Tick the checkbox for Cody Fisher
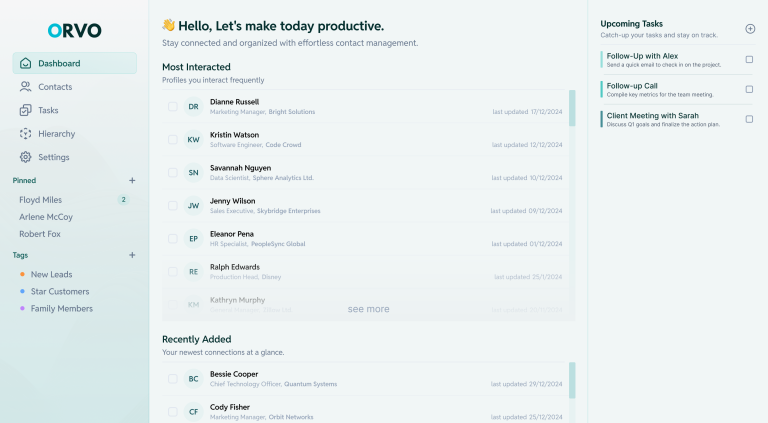 (172, 412)
